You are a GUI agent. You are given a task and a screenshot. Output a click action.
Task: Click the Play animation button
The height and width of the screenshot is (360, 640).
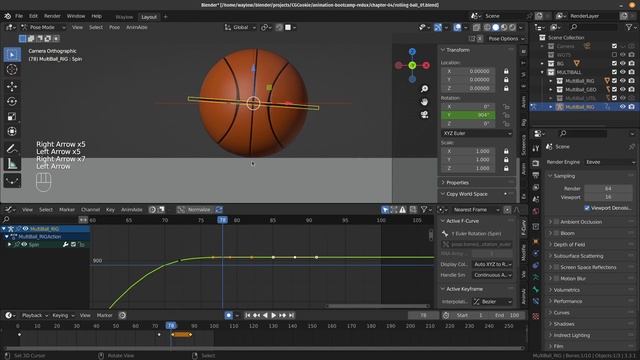(x=274, y=315)
